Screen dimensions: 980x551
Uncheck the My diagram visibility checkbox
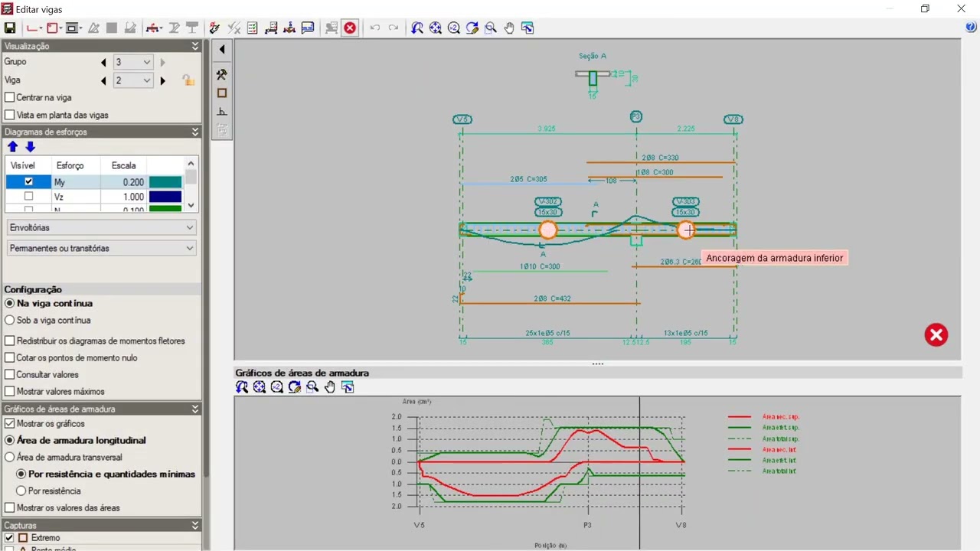(x=28, y=182)
